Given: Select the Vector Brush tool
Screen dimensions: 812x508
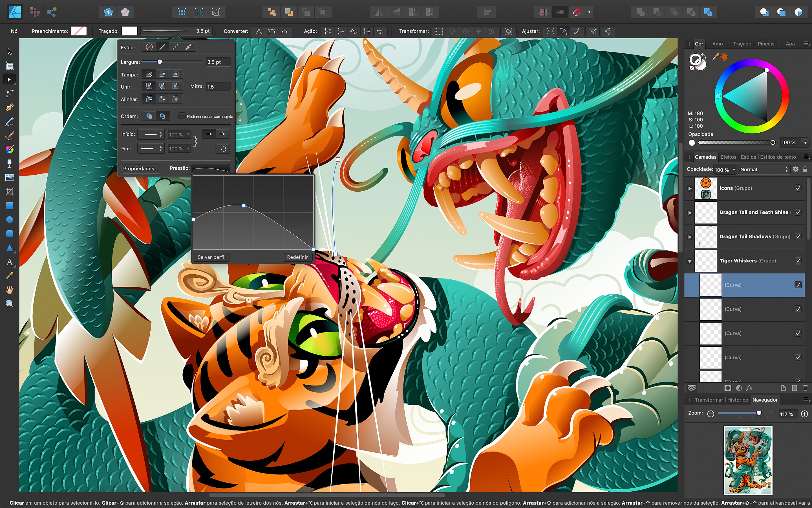Looking at the screenshot, I should [x=10, y=136].
